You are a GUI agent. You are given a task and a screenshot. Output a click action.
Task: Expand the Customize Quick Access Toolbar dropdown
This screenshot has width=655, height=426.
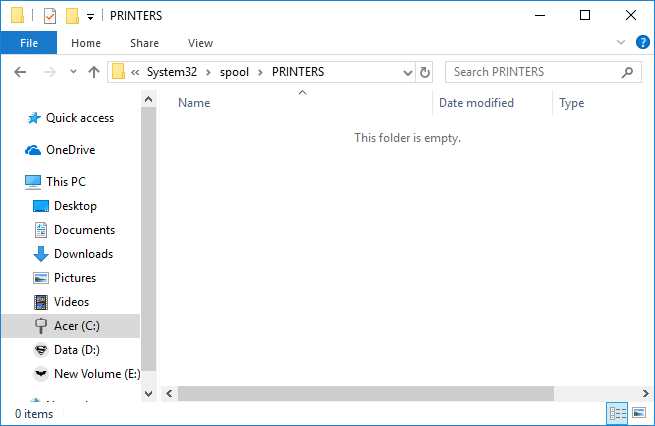[x=90, y=17]
